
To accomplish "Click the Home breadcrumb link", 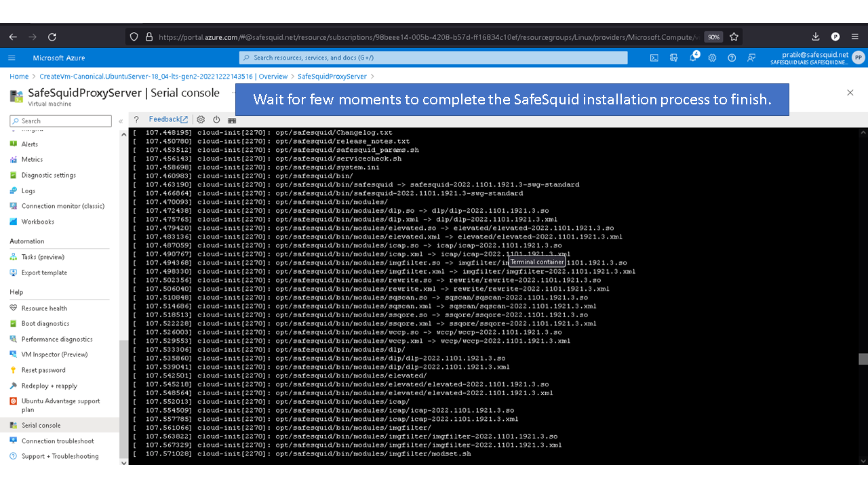I will (19, 77).
